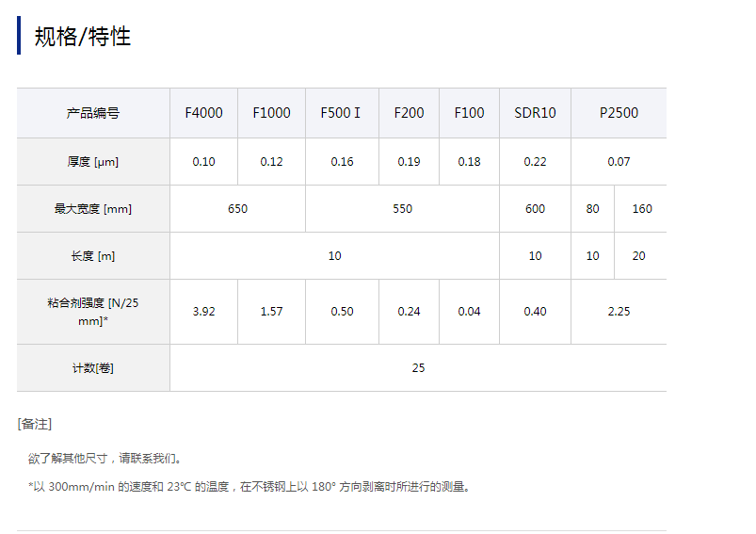Viewport: 756px width, 534px height.
Task: Select the SDR10 column header
Action: [535, 113]
